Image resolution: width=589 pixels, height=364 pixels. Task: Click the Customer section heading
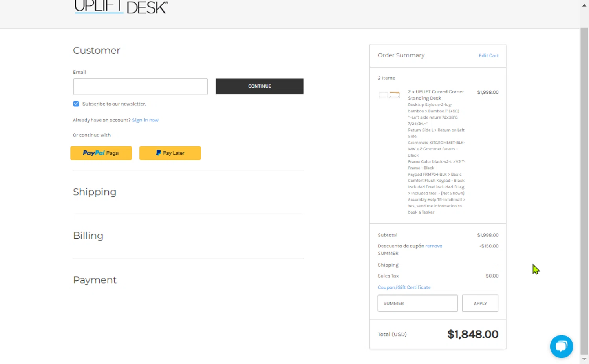(x=97, y=51)
